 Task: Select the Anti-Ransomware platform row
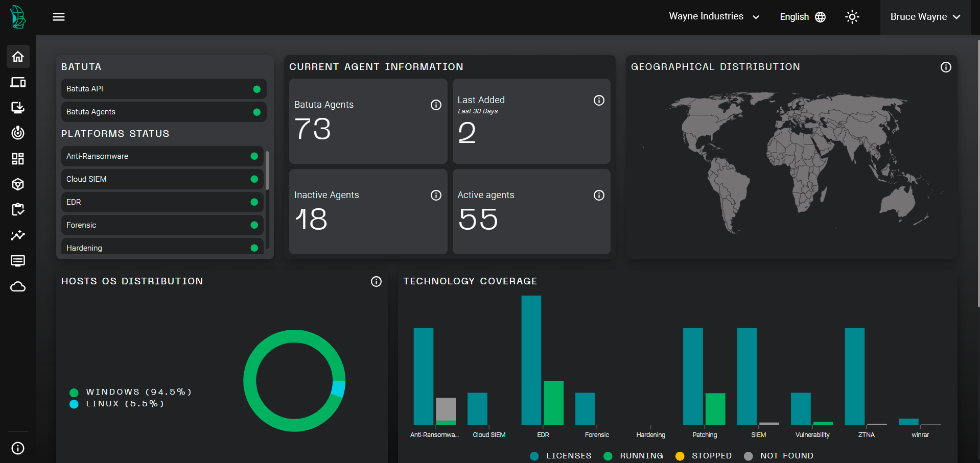click(162, 156)
